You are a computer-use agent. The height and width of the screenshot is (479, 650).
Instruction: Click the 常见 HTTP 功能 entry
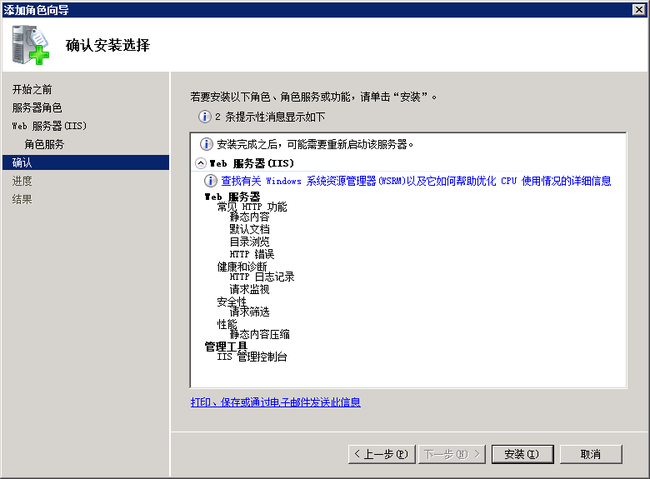[x=252, y=207]
